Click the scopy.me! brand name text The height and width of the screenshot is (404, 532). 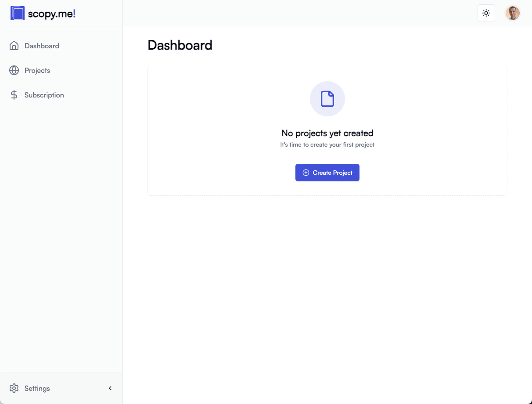pyautogui.click(x=52, y=14)
